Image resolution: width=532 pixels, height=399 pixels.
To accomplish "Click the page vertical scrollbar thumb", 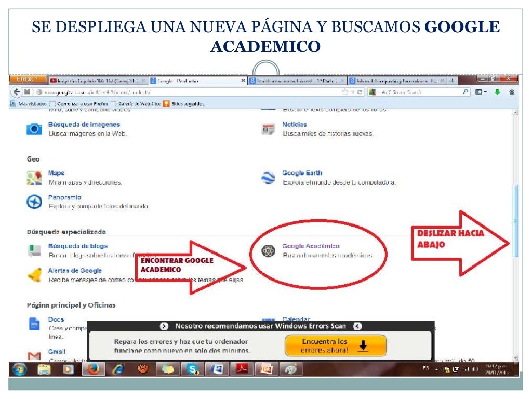I will 516,220.
